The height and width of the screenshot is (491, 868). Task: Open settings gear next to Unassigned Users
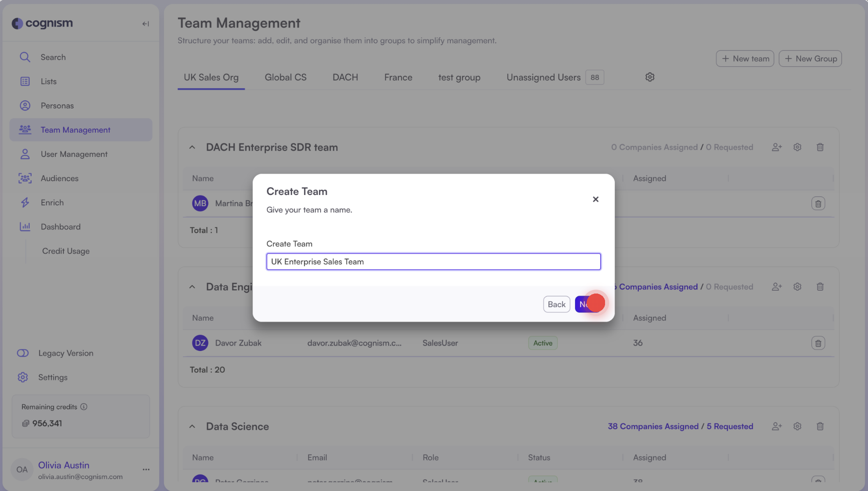click(x=649, y=77)
